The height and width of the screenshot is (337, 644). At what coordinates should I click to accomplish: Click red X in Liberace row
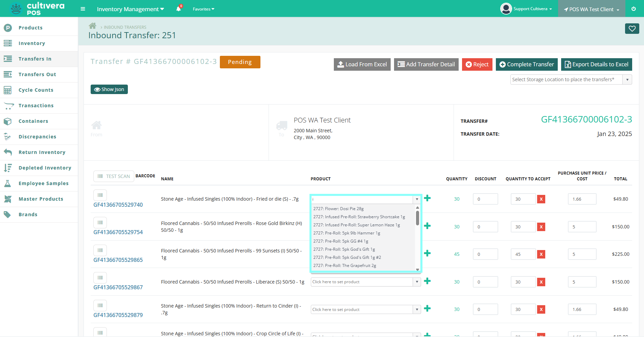(541, 282)
